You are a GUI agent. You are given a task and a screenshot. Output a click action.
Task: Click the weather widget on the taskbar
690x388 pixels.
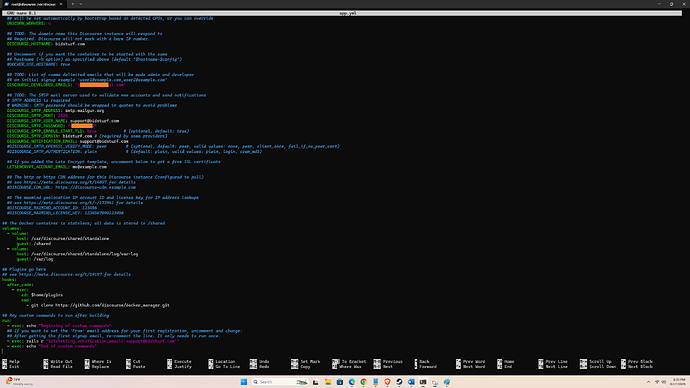pyautogui.click(x=18, y=381)
